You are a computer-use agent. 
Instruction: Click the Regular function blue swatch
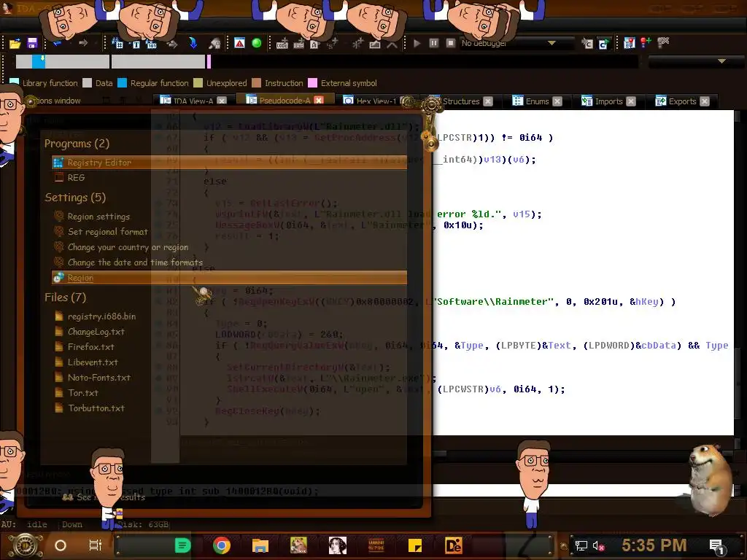[122, 83]
